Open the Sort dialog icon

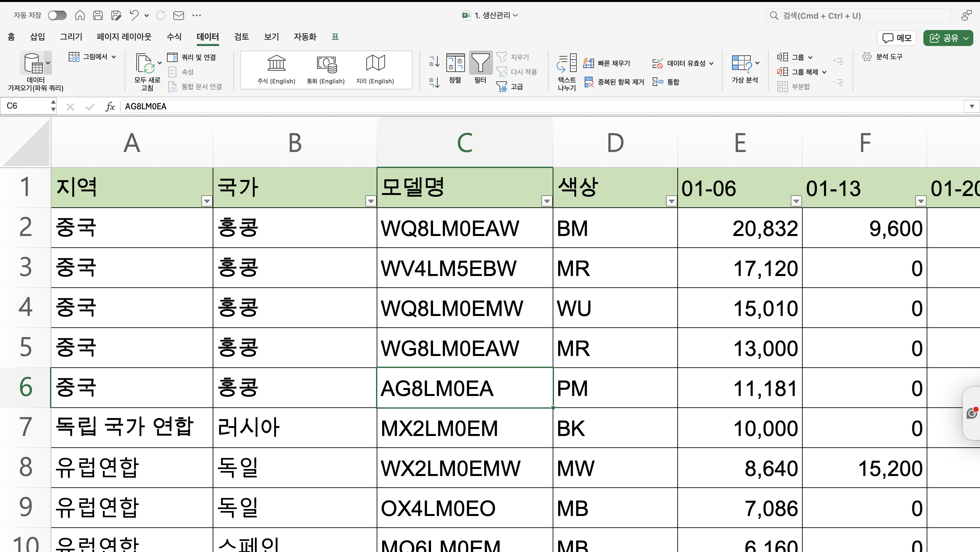(x=455, y=63)
